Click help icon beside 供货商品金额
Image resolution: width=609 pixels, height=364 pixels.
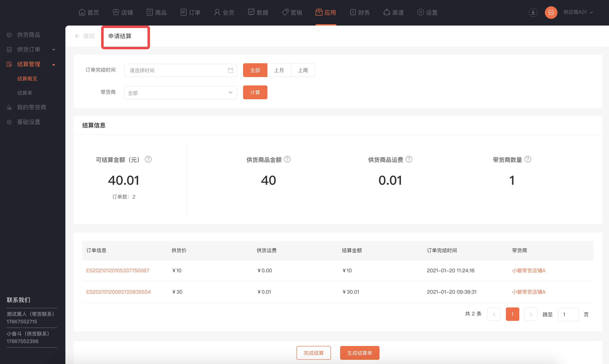287,159
